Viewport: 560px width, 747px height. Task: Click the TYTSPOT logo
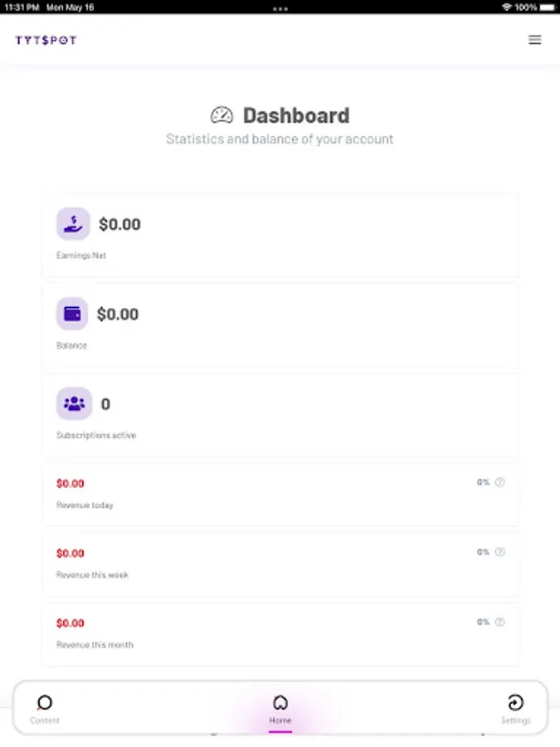(46, 40)
